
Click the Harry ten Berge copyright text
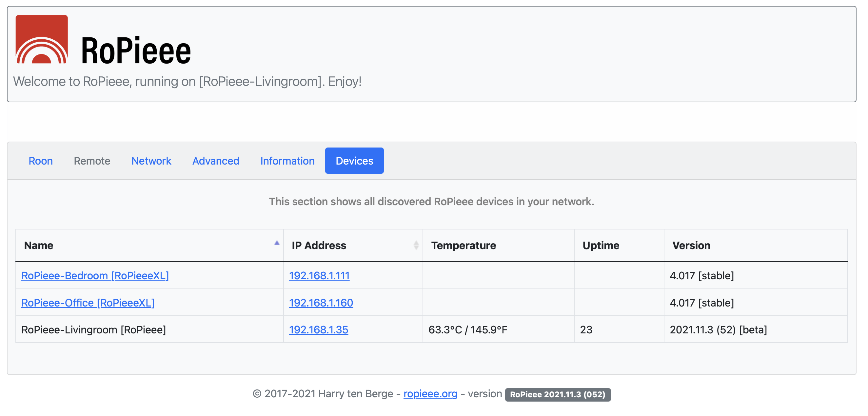point(323,394)
